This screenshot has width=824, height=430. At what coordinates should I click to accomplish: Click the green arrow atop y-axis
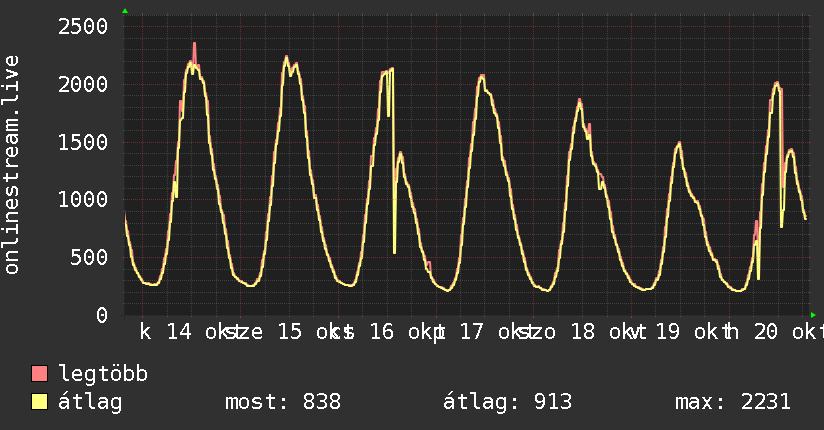(125, 11)
